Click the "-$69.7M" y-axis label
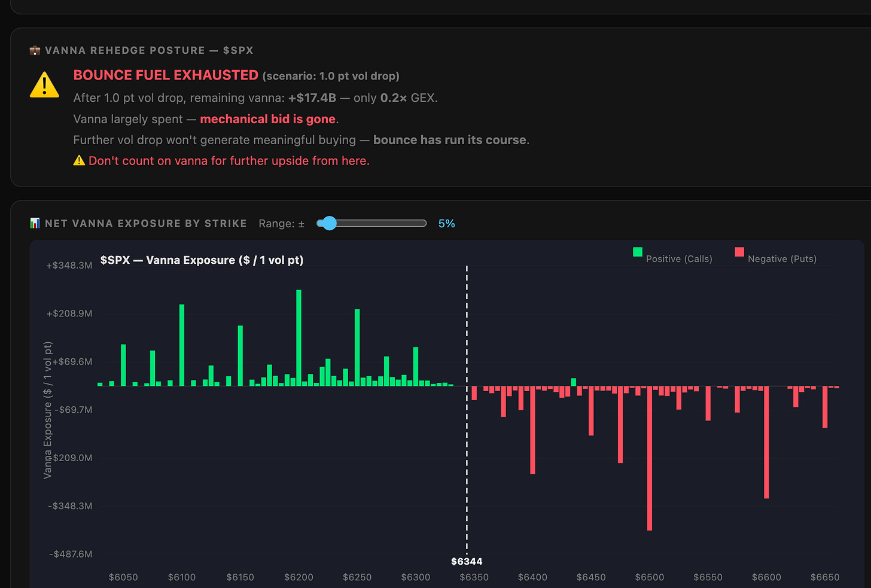 point(73,410)
